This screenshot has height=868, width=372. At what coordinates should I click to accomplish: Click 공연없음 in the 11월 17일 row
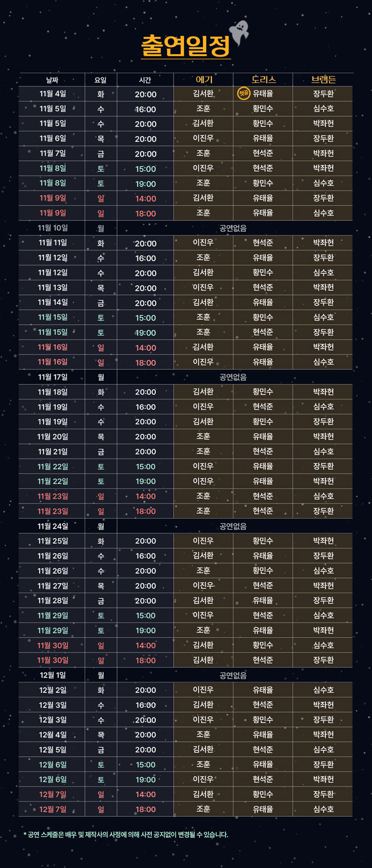pos(233,377)
